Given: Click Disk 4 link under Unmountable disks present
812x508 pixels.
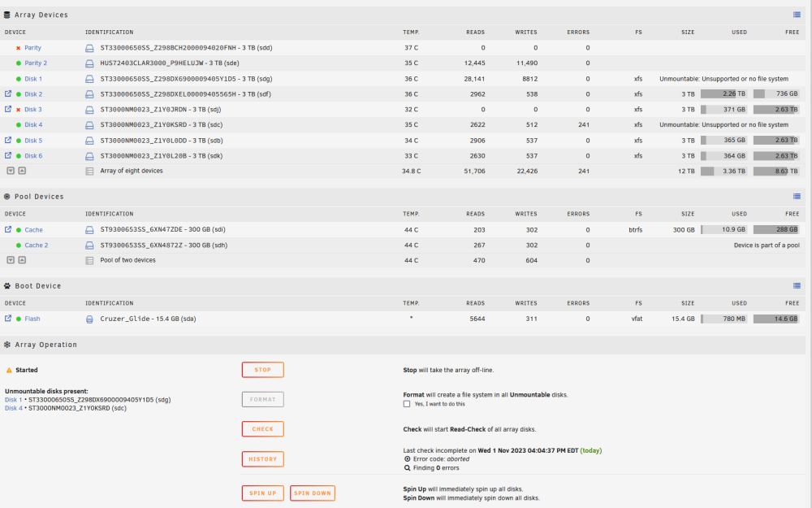Looking at the screenshot, I should coord(14,408).
